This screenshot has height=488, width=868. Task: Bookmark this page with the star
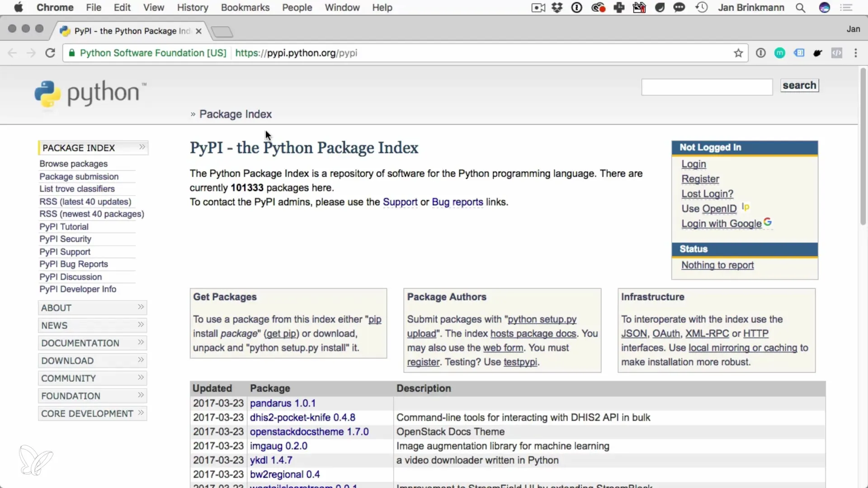tap(738, 53)
